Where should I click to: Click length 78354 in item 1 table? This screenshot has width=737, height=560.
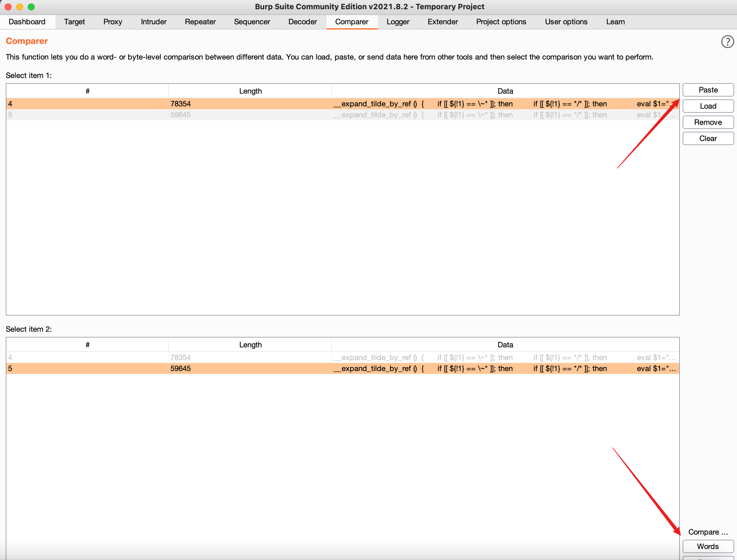tap(181, 104)
